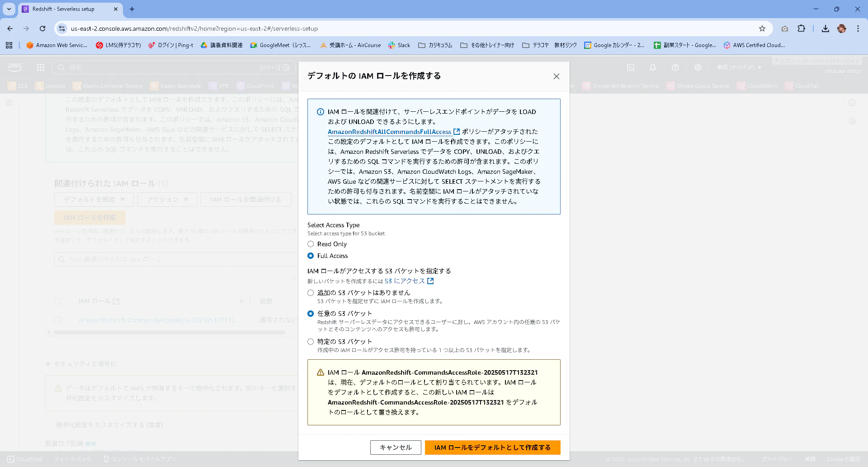Open the 講義資料関連 bookmark
The image size is (868, 467).
click(x=222, y=45)
